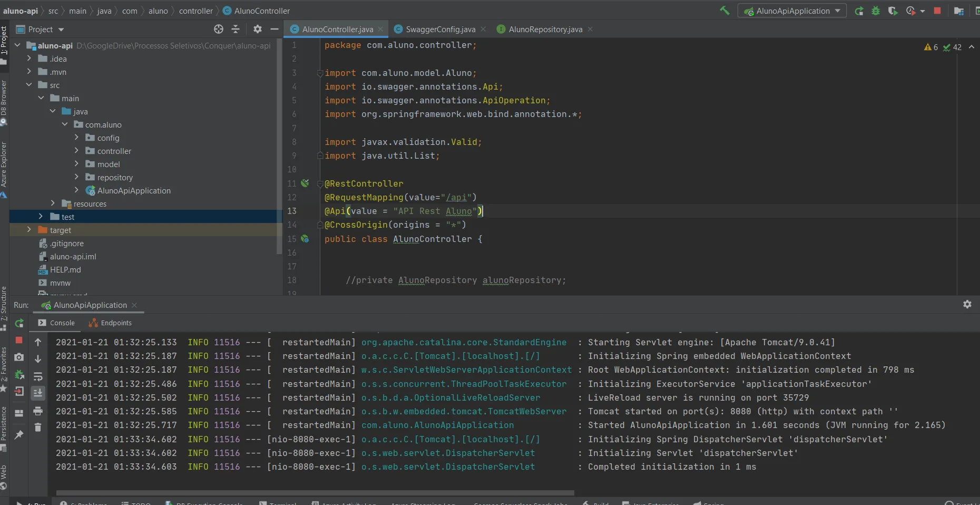Screen dimensions: 980x505
Task: Expand the resources folder in the tree
Action: click(x=53, y=203)
